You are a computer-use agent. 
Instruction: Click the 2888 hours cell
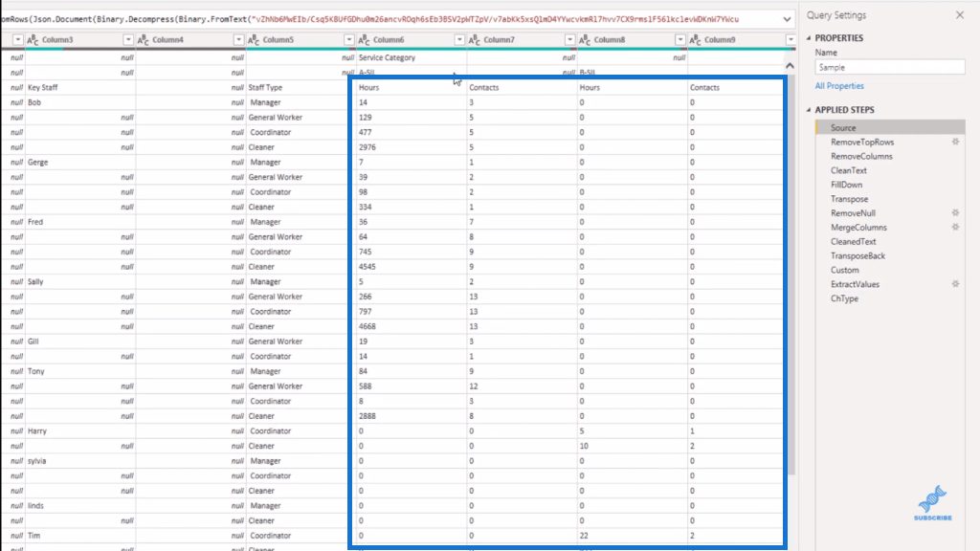click(x=412, y=416)
